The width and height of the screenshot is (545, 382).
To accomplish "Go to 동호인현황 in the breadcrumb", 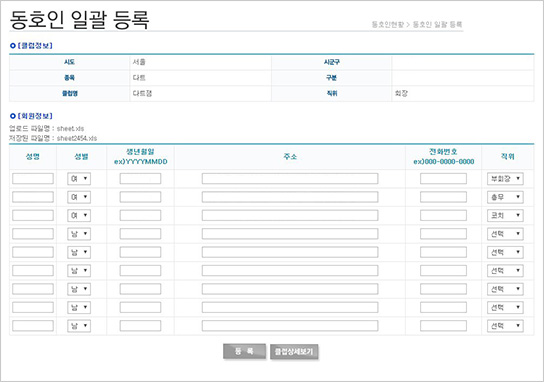I will [x=388, y=24].
